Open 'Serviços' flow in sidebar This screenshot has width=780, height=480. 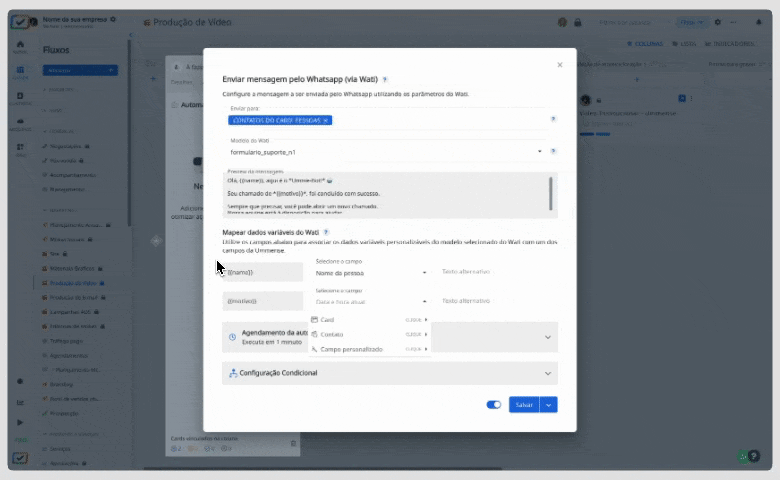tap(60, 449)
